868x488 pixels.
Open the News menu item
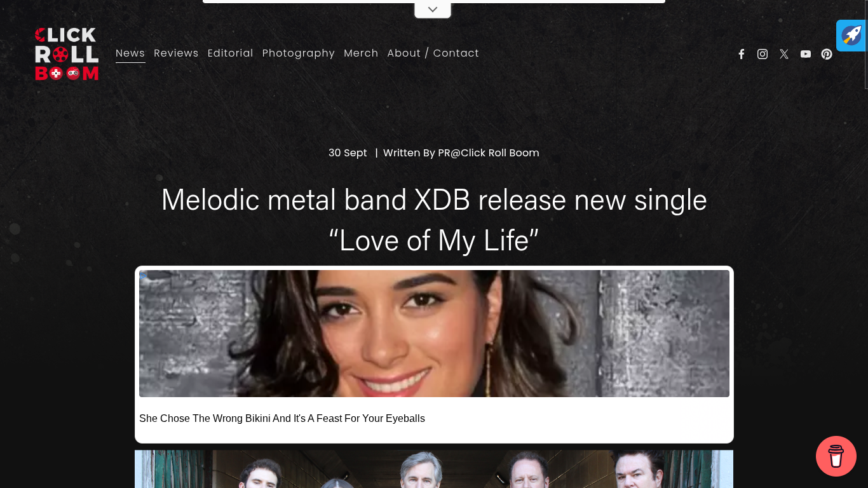130,53
